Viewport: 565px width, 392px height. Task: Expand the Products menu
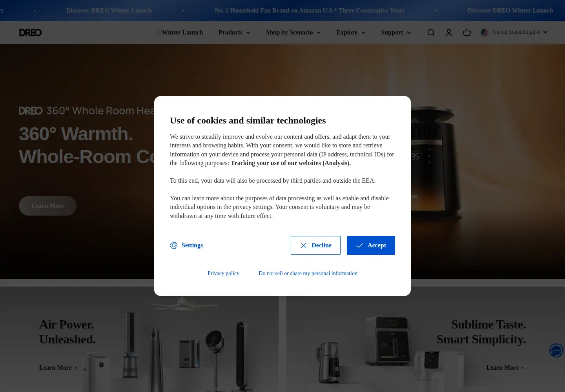click(x=234, y=33)
